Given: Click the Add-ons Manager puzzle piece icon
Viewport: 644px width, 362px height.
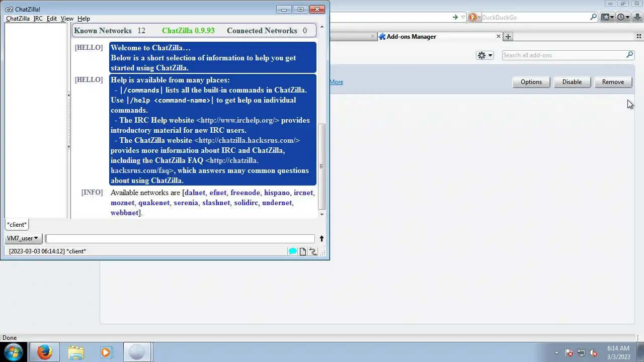Looking at the screenshot, I should tap(382, 36).
